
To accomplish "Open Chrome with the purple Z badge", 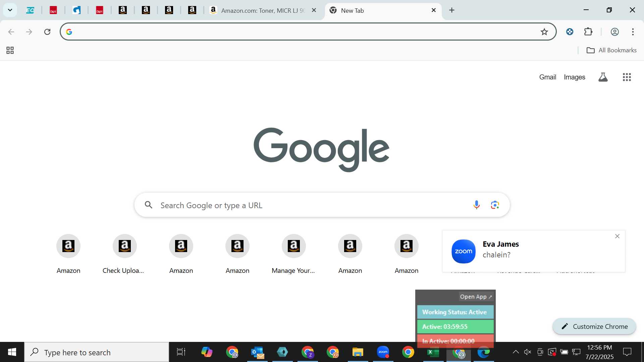I will click(x=308, y=352).
